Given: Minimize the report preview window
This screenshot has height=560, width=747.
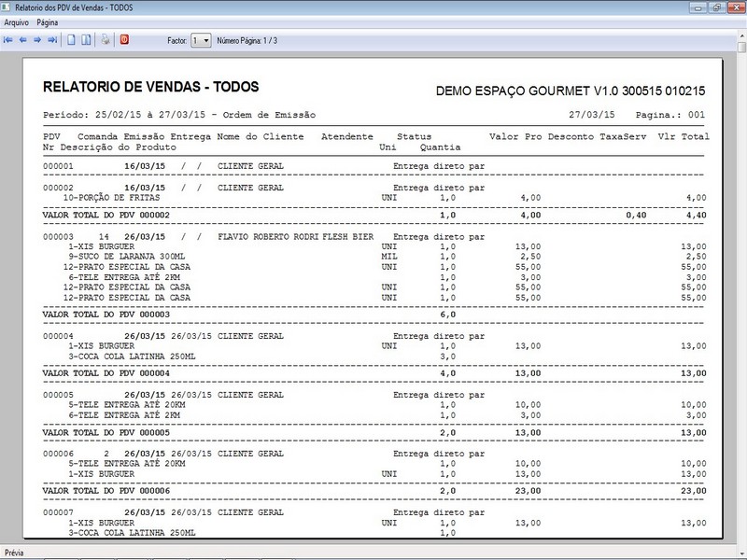Looking at the screenshot, I should pyautogui.click(x=698, y=7).
